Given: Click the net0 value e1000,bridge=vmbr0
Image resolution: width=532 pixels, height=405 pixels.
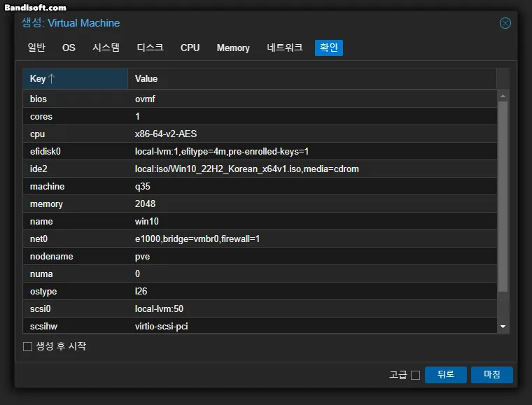Looking at the screenshot, I should click(x=197, y=239).
